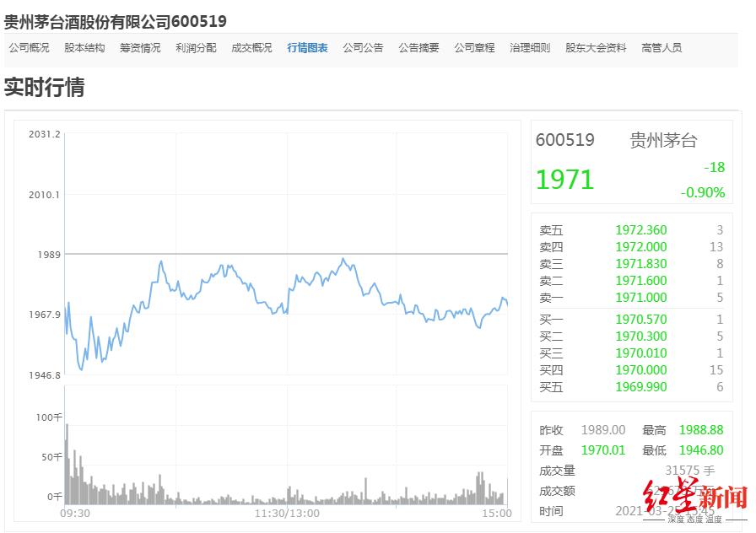Go to 成交概况 tab
The image size is (756, 533).
pos(251,48)
